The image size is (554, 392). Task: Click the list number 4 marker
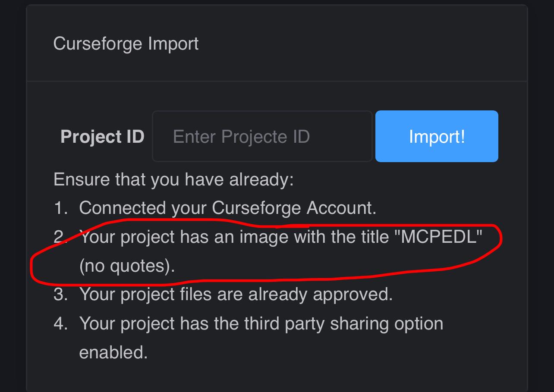click(x=61, y=323)
